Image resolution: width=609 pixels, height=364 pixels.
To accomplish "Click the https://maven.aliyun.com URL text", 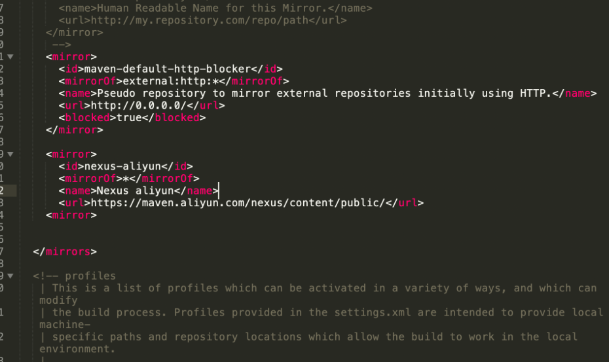I will click(238, 203).
